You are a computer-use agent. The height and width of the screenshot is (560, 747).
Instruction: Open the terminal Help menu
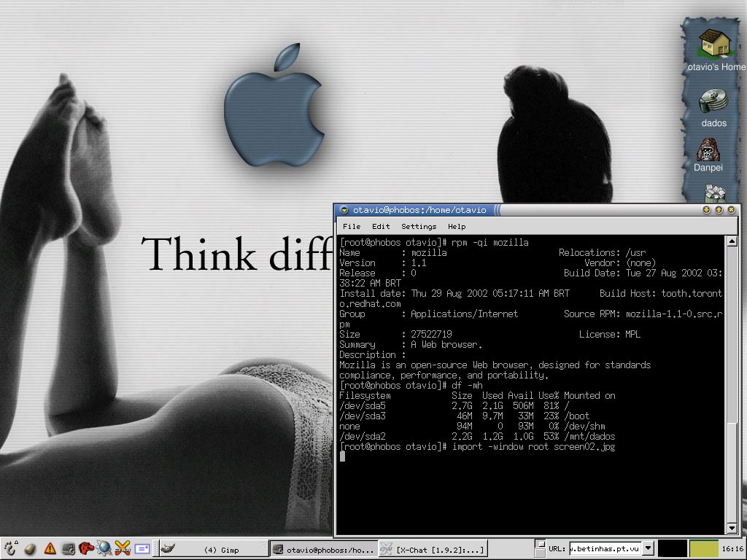(x=457, y=227)
